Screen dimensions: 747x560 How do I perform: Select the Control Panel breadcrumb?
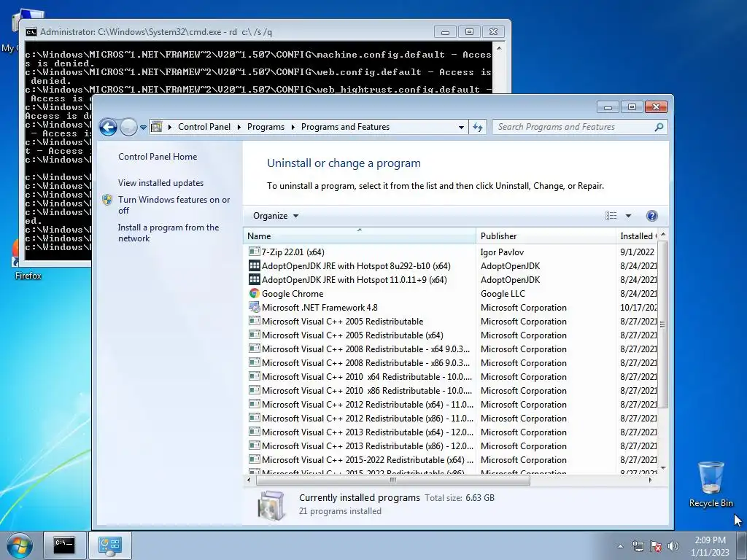(204, 127)
